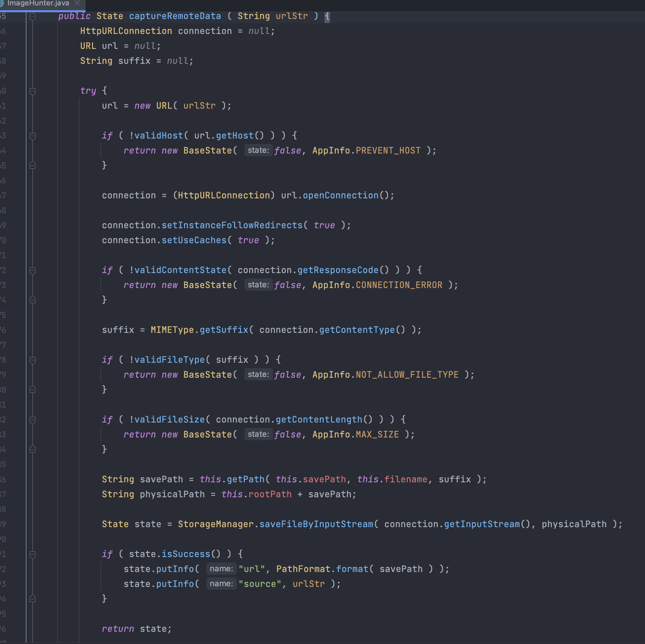Click the Java file icon on tab

point(2,3)
